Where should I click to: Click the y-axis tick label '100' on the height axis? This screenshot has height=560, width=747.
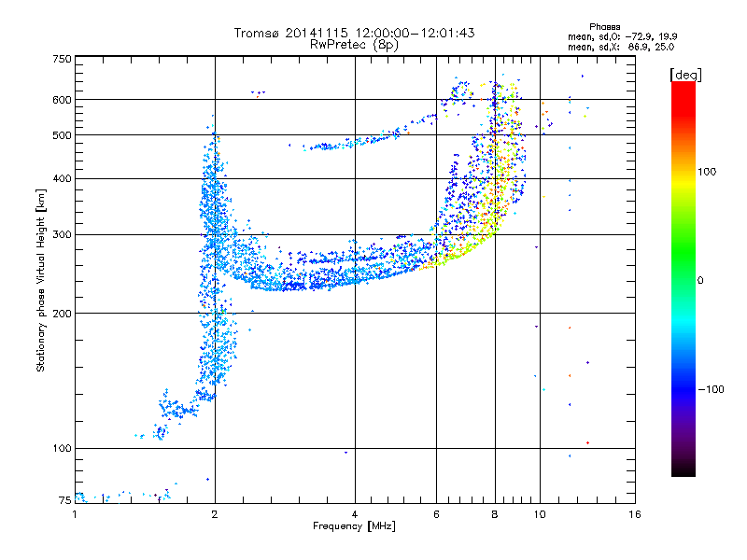point(62,448)
